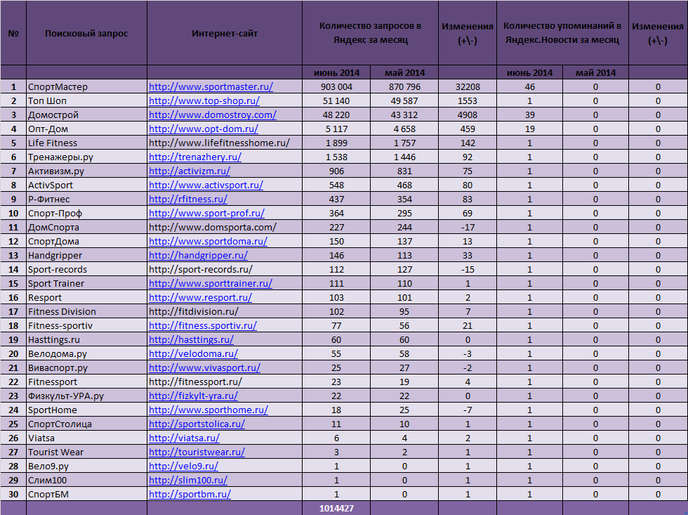Follow the domostroy.com link

(x=212, y=115)
